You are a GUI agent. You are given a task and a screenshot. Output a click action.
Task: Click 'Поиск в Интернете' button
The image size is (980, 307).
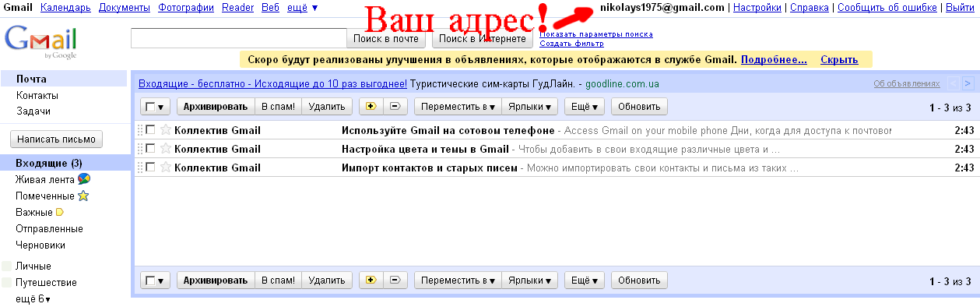pyautogui.click(x=483, y=38)
